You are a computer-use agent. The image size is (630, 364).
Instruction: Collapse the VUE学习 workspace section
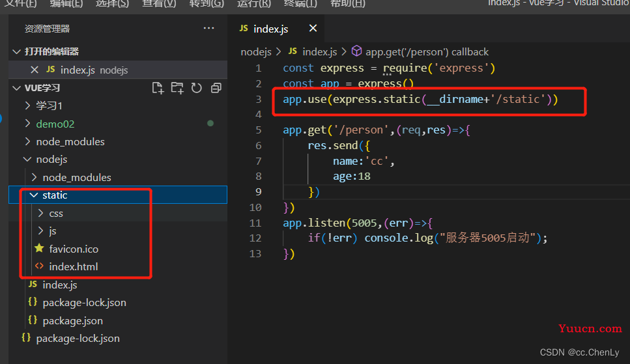(x=16, y=88)
